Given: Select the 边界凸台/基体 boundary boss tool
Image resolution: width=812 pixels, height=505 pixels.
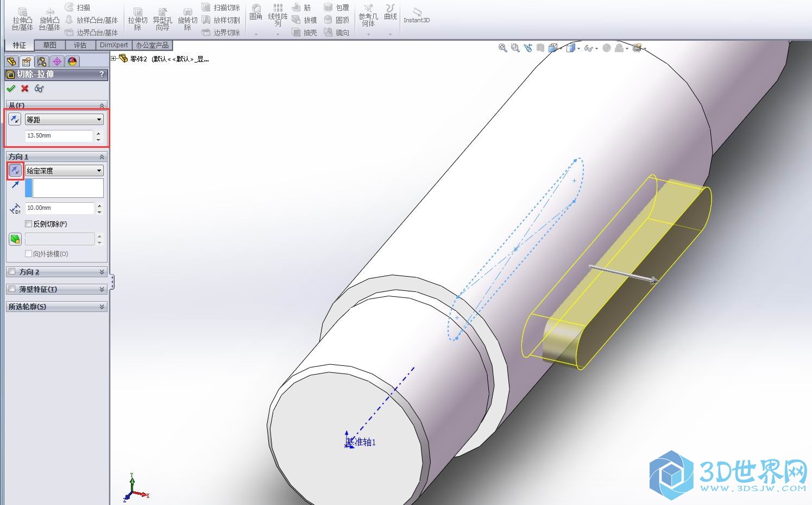Looking at the screenshot, I should [91, 33].
